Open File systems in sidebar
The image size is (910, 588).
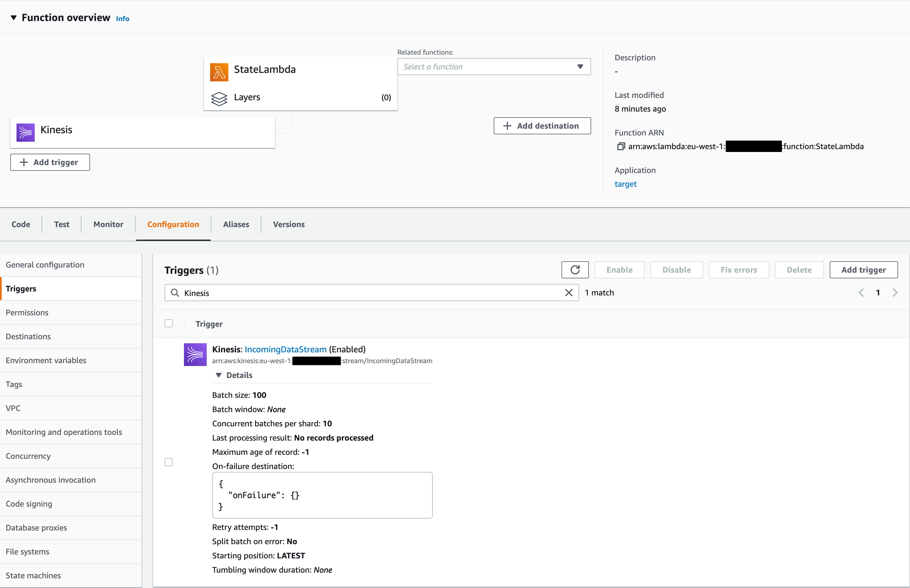tap(71, 552)
